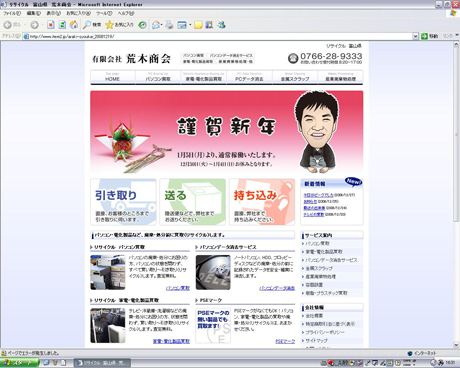
Task: Open Favorites star button
Action: [x=119, y=25]
